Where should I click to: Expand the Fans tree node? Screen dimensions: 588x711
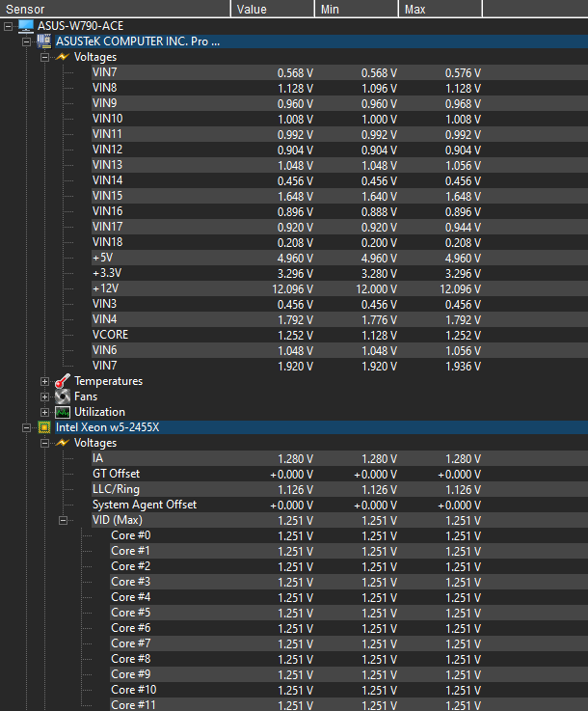point(45,397)
